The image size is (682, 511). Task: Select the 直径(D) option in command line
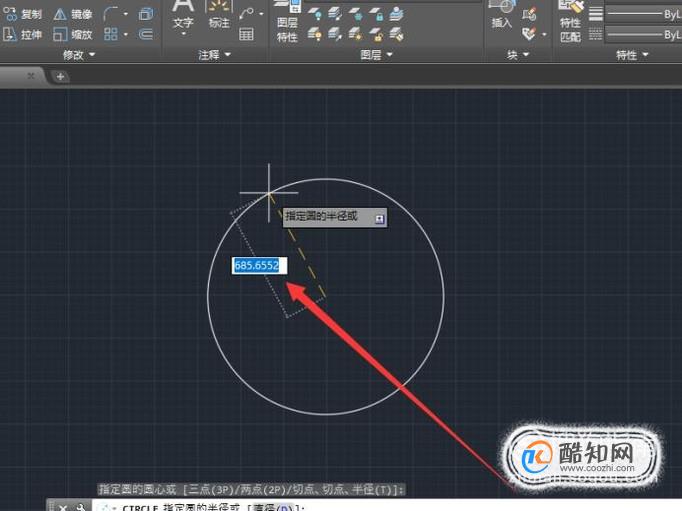click(274, 508)
